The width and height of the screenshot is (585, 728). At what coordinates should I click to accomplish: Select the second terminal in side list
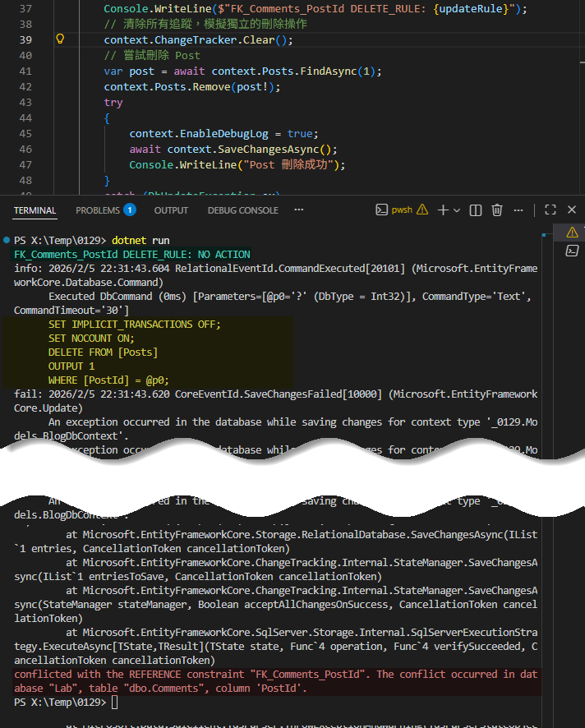(572, 251)
